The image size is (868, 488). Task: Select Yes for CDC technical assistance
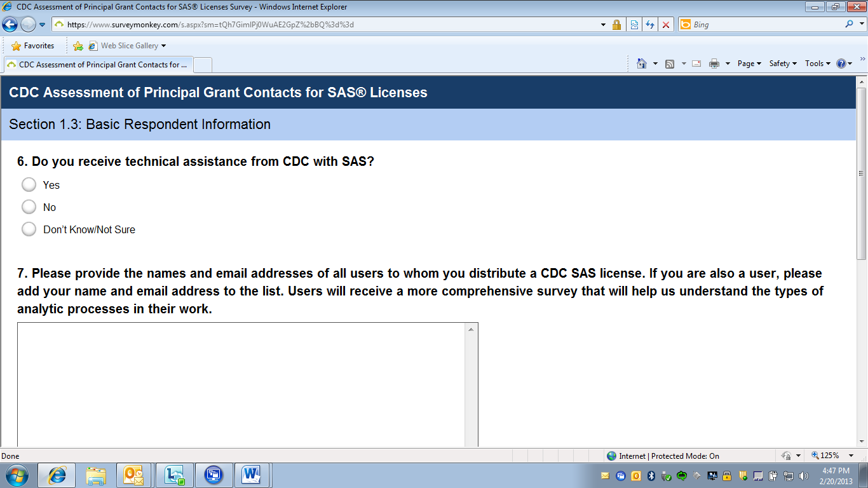pos(29,185)
